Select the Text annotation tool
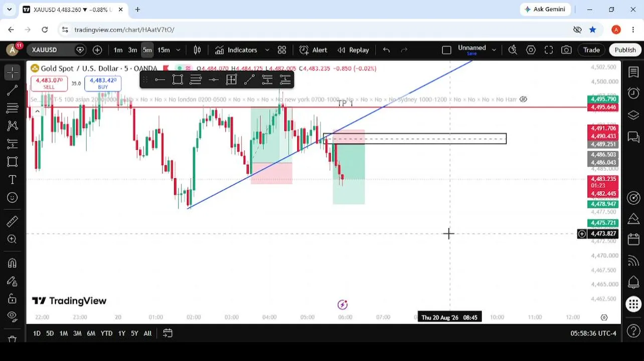 tap(12, 179)
